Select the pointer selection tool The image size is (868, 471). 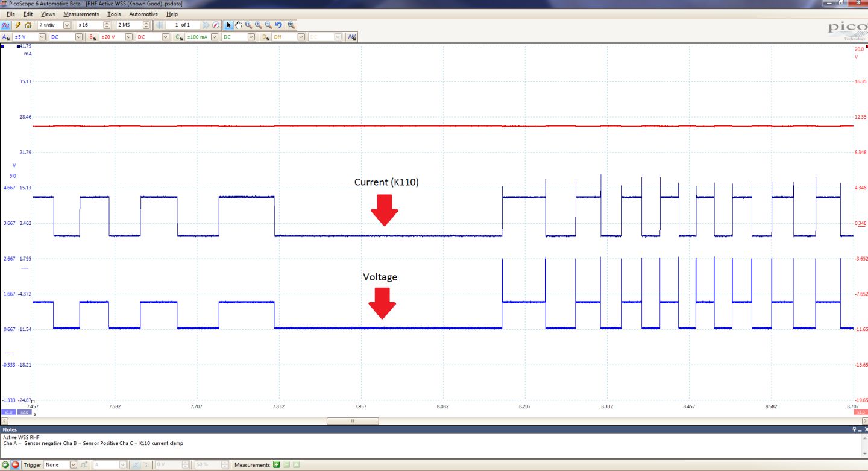tap(228, 25)
